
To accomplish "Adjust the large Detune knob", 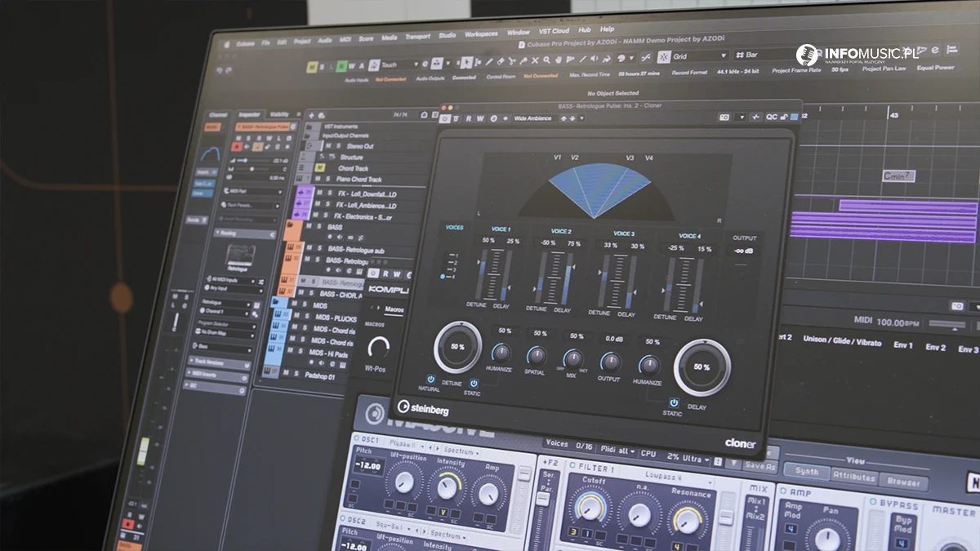I will tap(457, 347).
